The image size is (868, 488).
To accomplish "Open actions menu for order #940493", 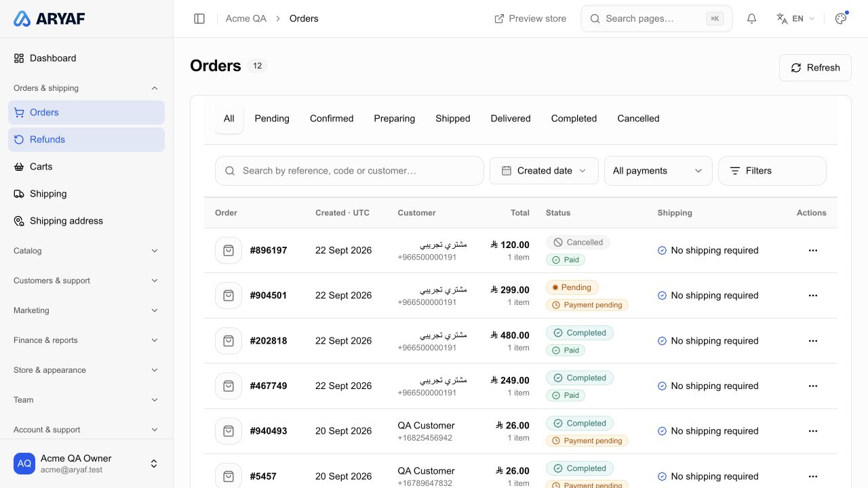I will pyautogui.click(x=813, y=431).
